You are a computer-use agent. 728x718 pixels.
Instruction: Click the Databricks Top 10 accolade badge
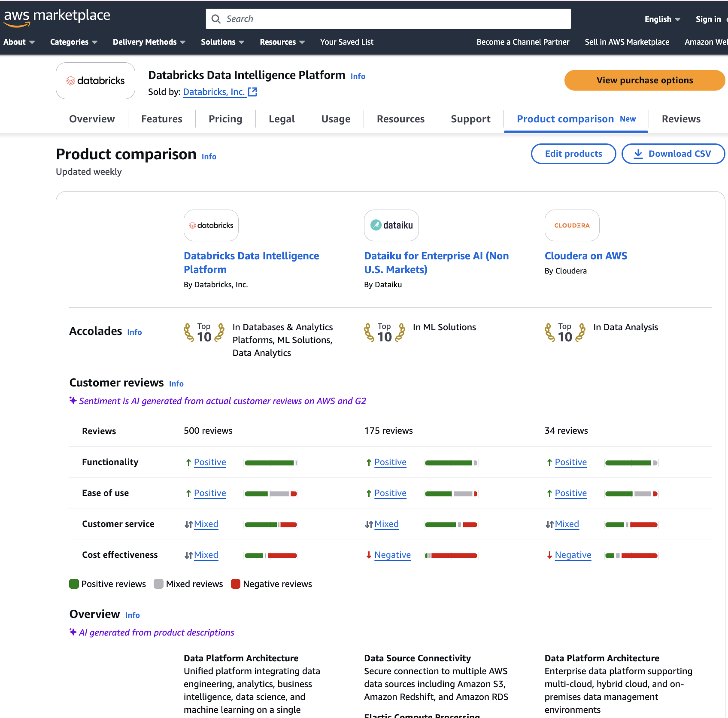point(204,333)
